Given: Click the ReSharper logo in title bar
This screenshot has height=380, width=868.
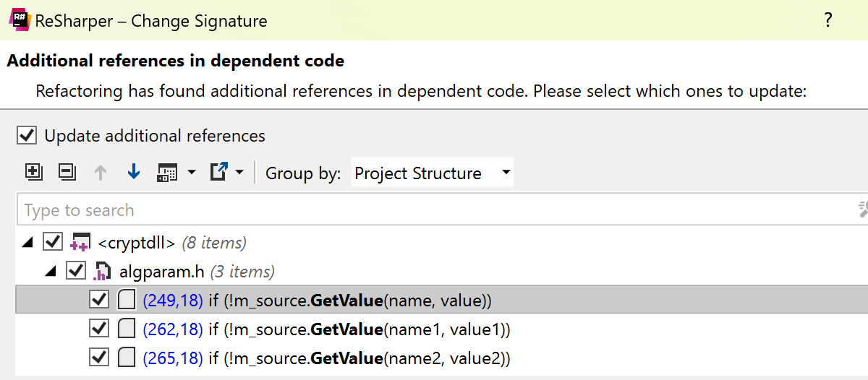Looking at the screenshot, I should point(20,20).
